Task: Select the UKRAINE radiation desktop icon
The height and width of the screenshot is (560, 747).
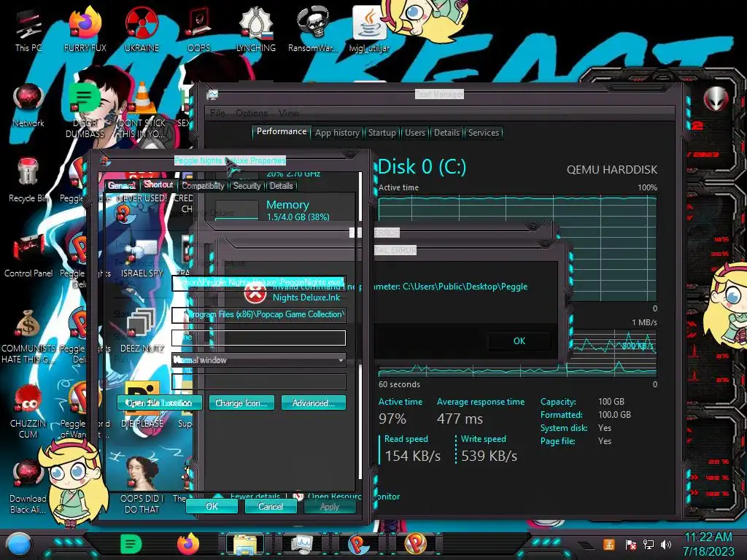Action: pyautogui.click(x=142, y=29)
